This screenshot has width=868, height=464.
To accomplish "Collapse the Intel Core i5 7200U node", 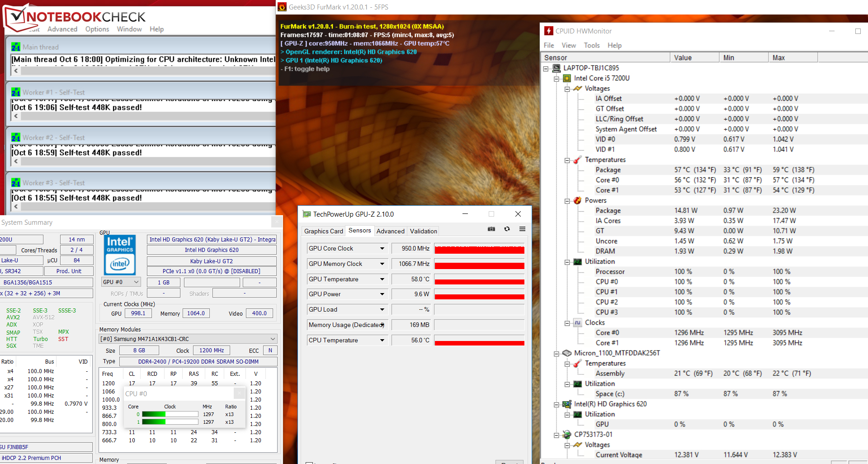I will (x=557, y=79).
